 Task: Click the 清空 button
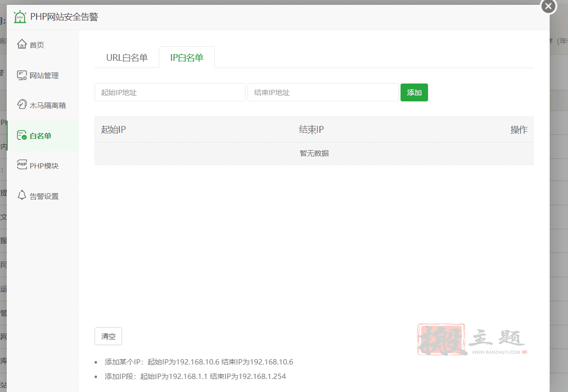[108, 336]
